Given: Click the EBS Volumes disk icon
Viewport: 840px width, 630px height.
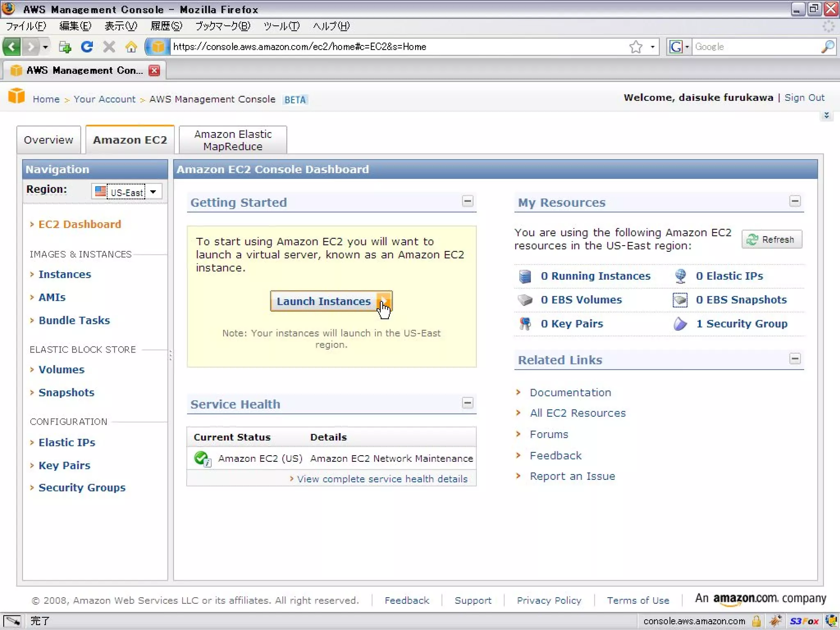Looking at the screenshot, I should click(525, 300).
